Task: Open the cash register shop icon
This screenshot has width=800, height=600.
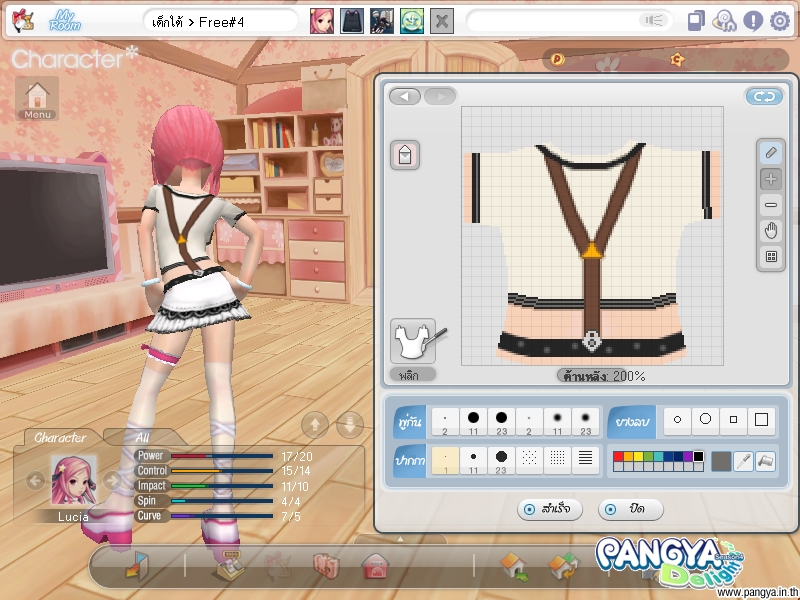Action: [229, 566]
